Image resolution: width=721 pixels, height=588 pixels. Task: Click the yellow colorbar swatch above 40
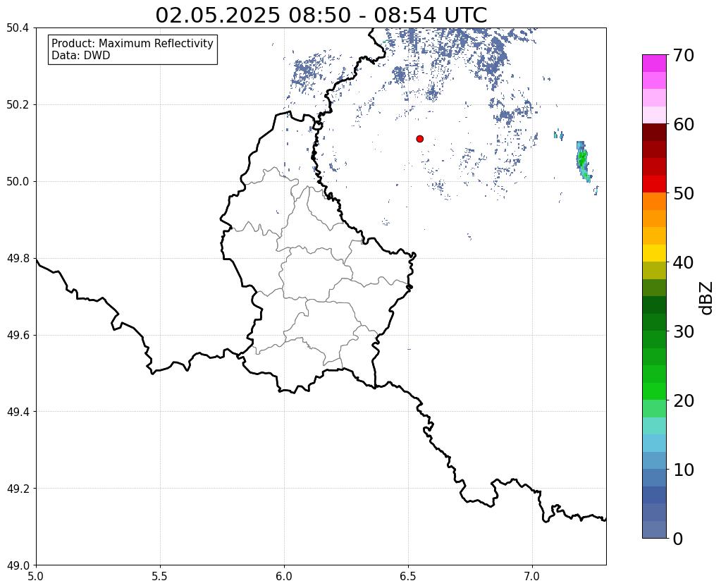[654, 253]
